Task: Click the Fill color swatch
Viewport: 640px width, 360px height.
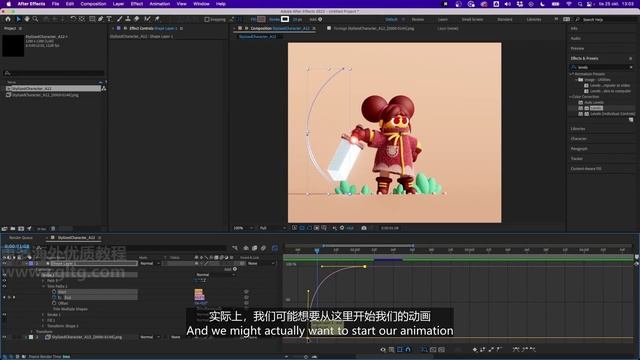Action: pyautogui.click(x=261, y=19)
